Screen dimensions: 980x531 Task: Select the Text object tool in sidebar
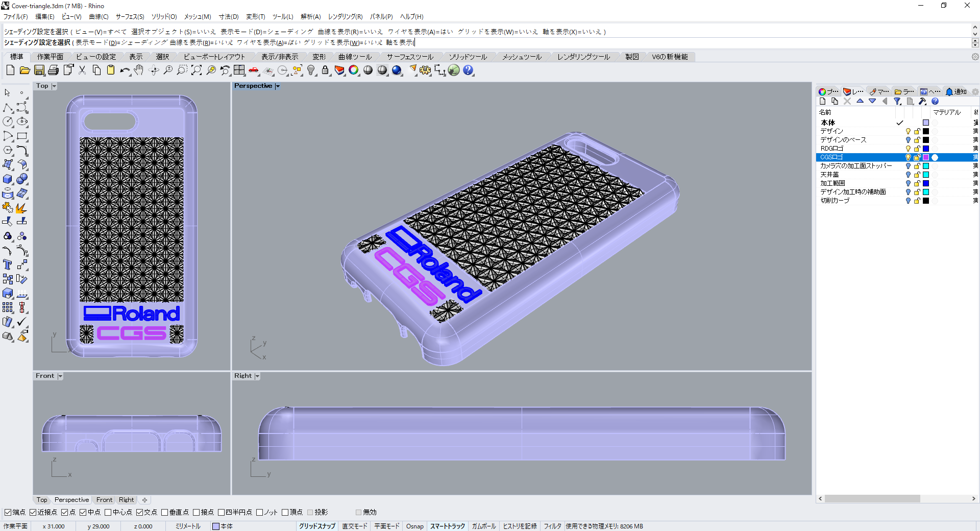(x=8, y=264)
